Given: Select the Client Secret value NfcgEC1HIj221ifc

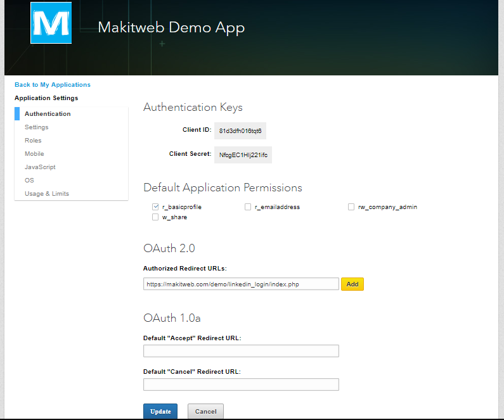Looking at the screenshot, I should pos(243,155).
